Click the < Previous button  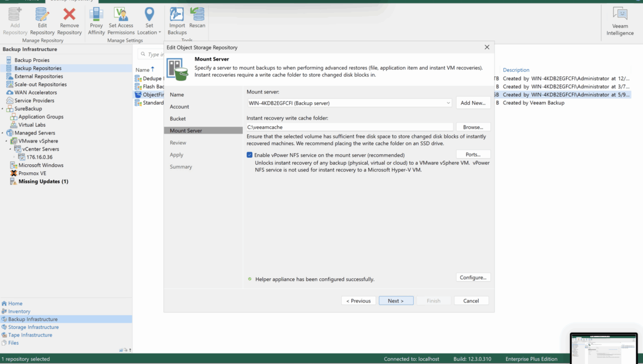tap(358, 300)
